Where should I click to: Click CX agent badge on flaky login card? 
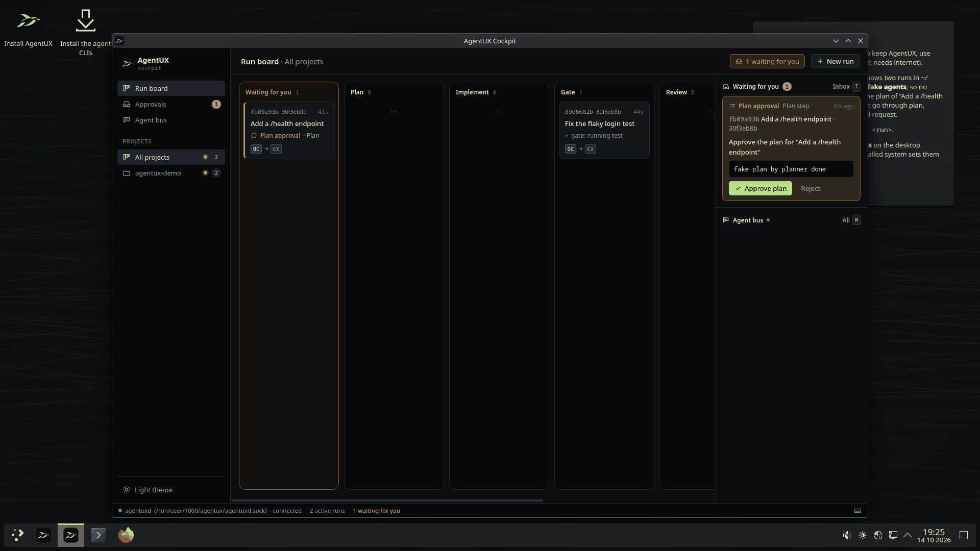point(591,149)
